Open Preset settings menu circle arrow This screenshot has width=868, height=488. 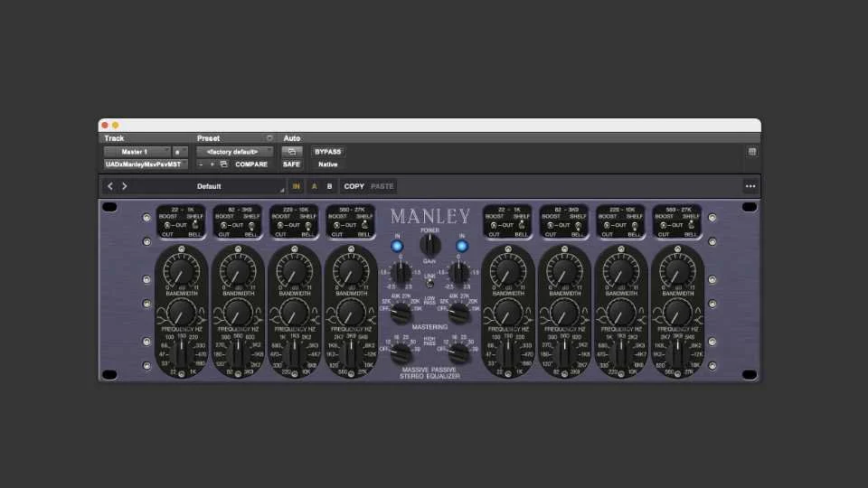pyautogui.click(x=269, y=138)
